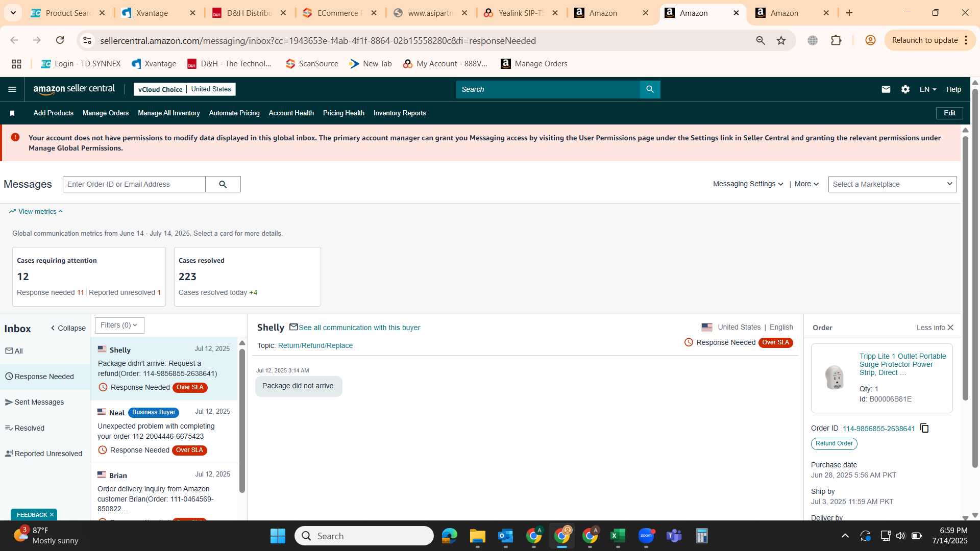Image resolution: width=980 pixels, height=551 pixels.
Task: Click Relaunch to update button
Action: tap(925, 40)
